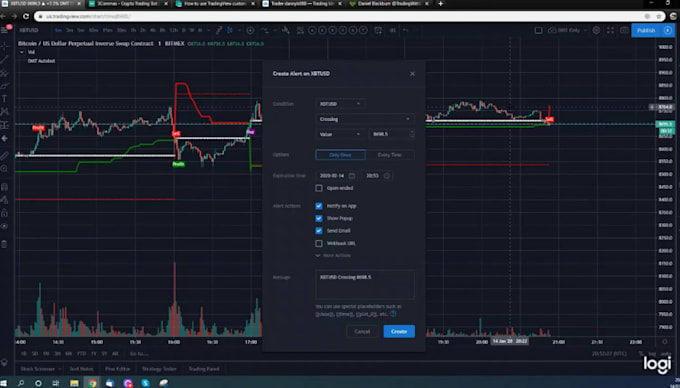Select the crosshair cursor tool in left toolbar
Viewport: 680px width, 388px height.
pyautogui.click(x=4, y=46)
